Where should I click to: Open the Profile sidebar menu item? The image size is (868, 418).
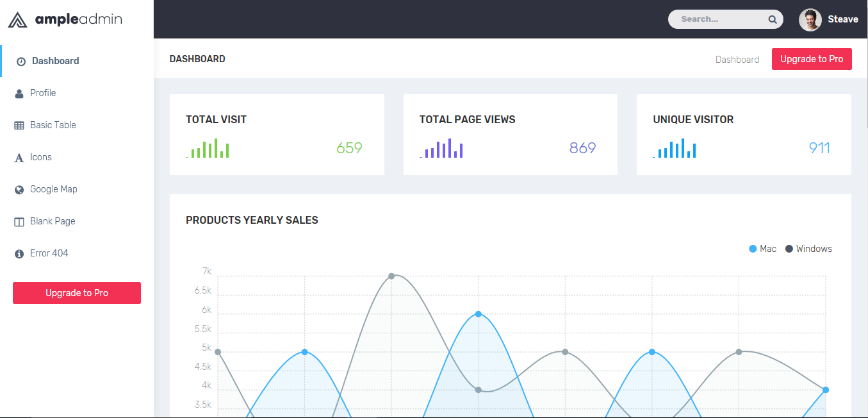(77, 93)
